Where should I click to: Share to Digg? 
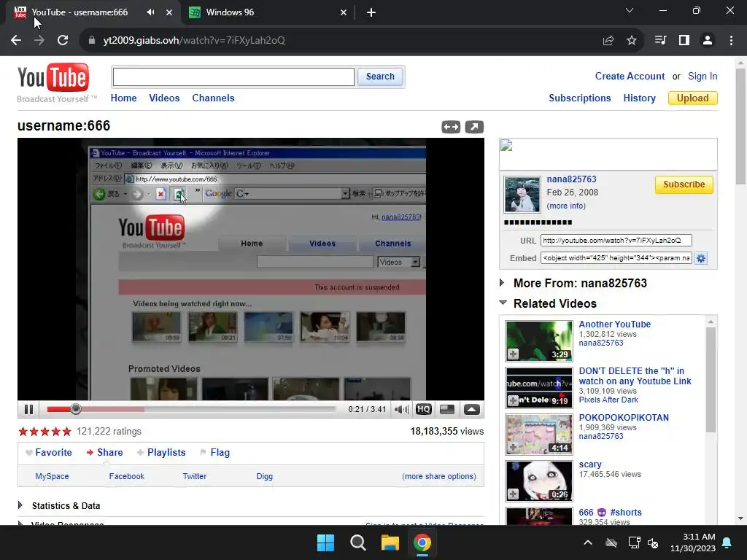[x=264, y=476]
